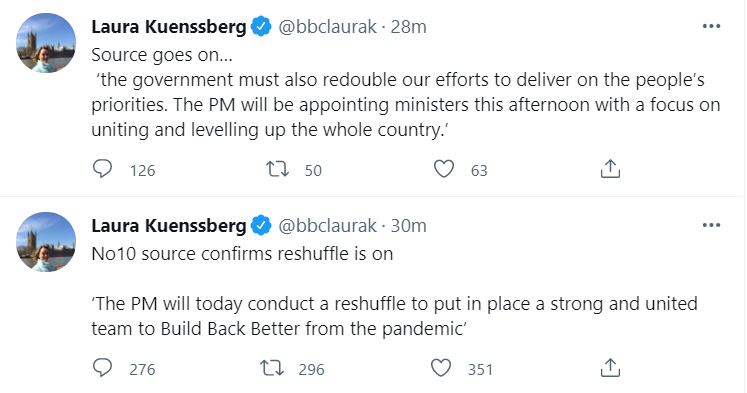Reply to the 'Source goes on' tweet
Viewport: 747px width, 393px height.
coord(102,169)
